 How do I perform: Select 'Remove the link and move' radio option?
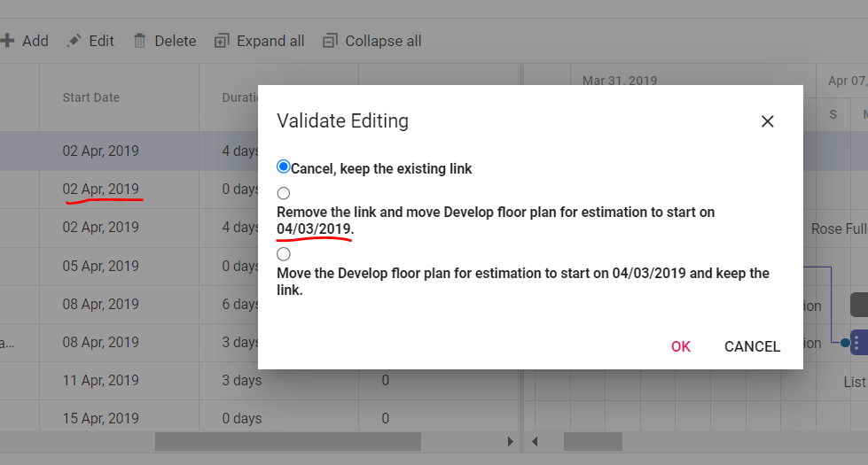click(x=284, y=193)
